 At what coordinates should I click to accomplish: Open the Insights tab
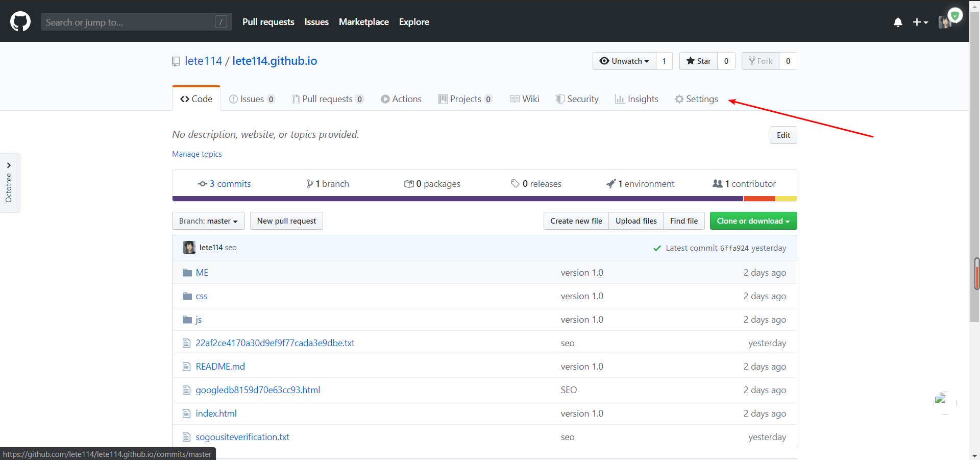636,99
